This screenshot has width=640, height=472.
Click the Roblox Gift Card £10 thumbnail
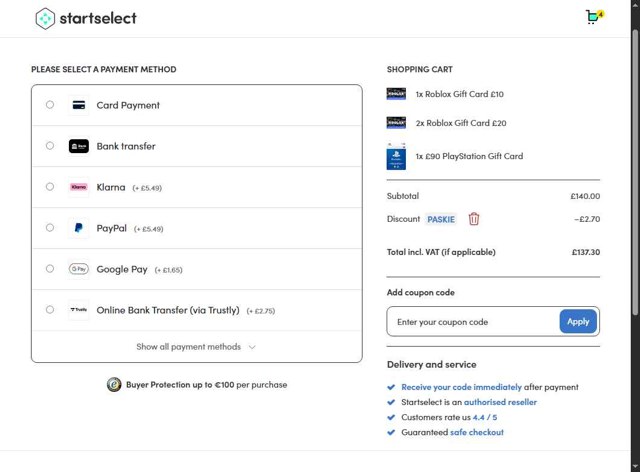pyautogui.click(x=396, y=94)
